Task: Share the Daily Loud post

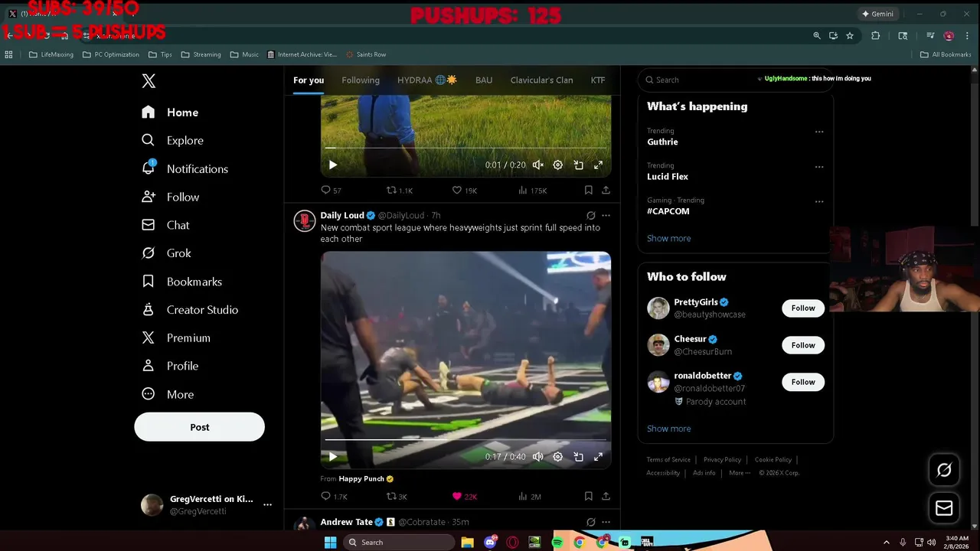Action: (606, 497)
